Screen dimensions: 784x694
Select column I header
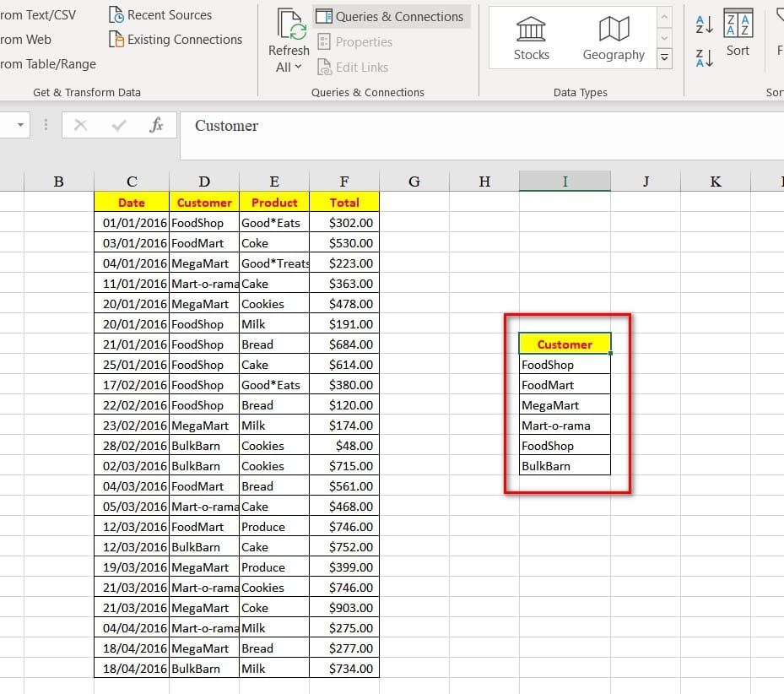(565, 182)
